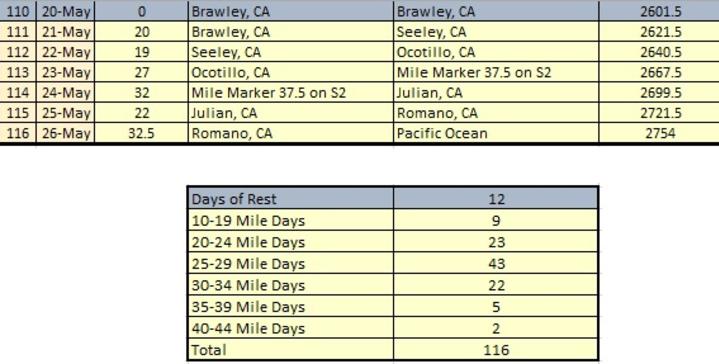Select the 'Seeley, CA' destination cell
Image resolution: width=719 pixels, height=364 pixels.
click(x=496, y=32)
